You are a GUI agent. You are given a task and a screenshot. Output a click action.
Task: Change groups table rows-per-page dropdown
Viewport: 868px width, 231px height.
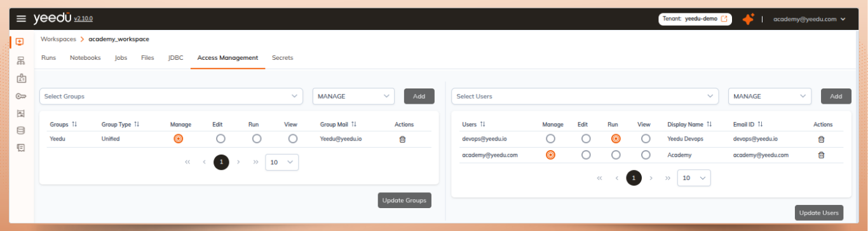[x=281, y=162]
